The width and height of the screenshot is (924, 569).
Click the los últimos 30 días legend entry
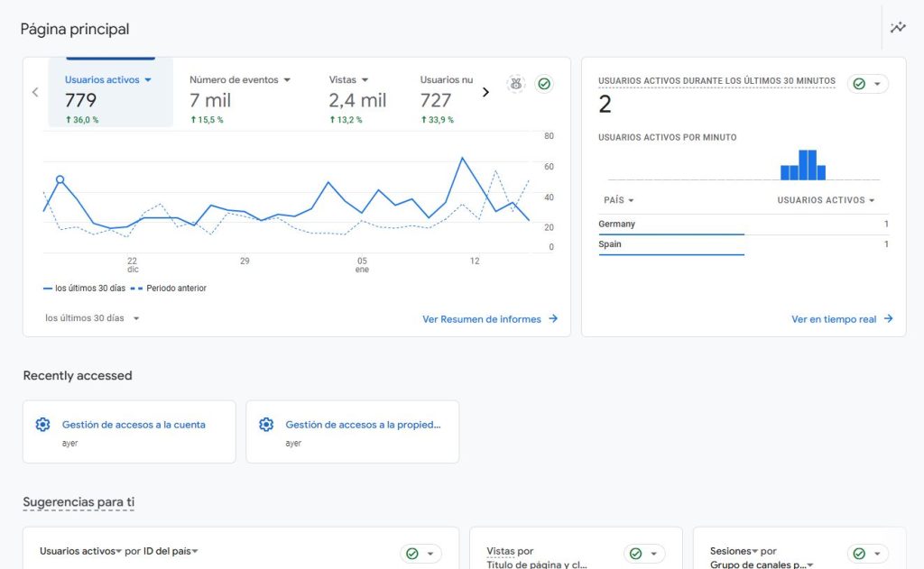[x=84, y=288]
